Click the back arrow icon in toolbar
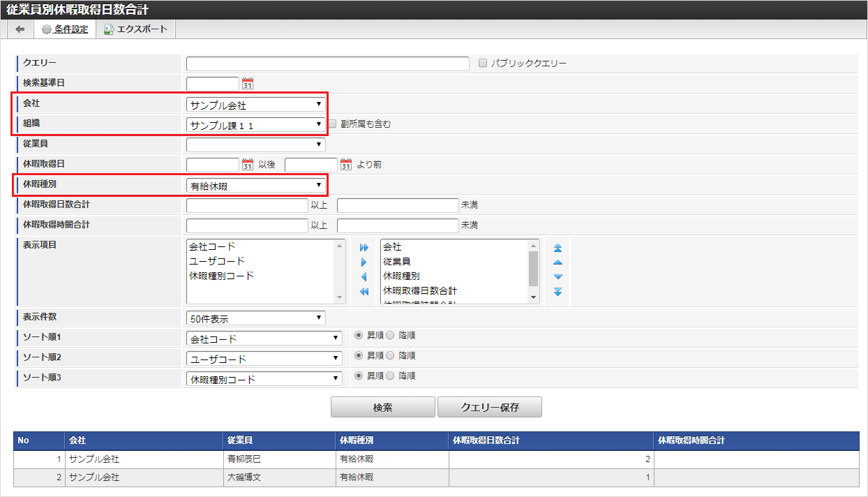 pos(20,29)
